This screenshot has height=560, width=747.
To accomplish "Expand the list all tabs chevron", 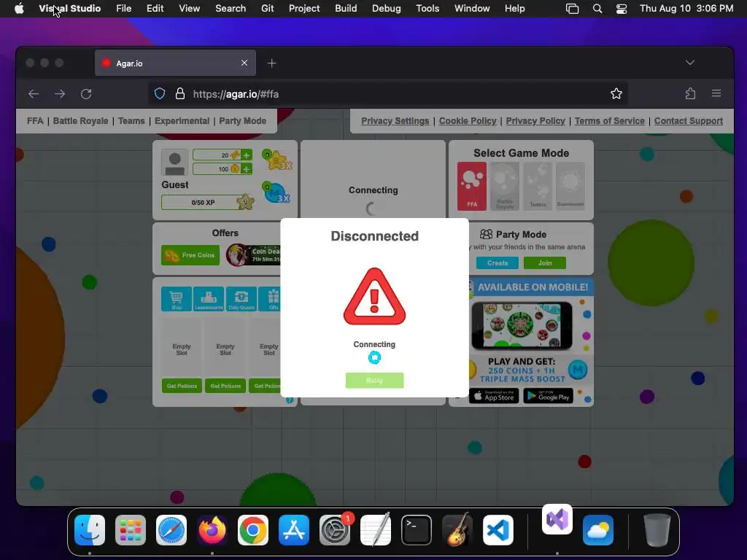I will click(690, 63).
